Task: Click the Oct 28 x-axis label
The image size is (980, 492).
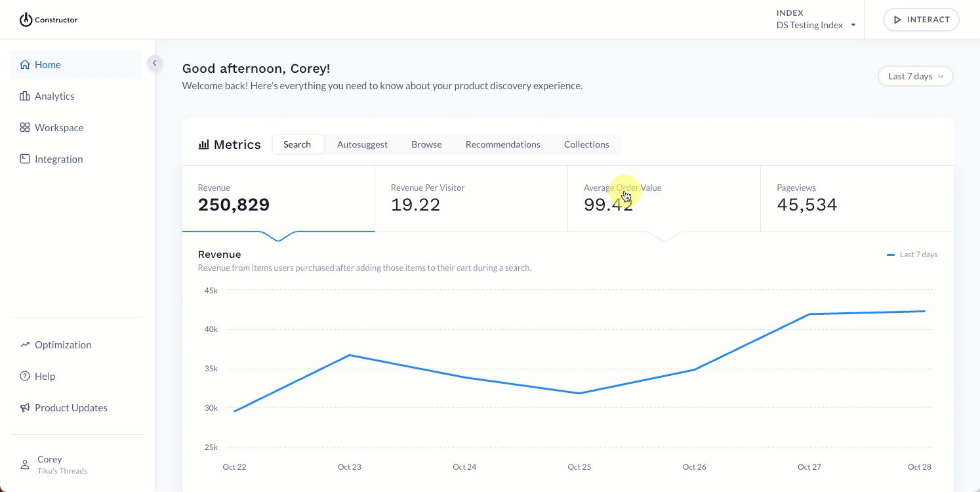Action: click(919, 467)
